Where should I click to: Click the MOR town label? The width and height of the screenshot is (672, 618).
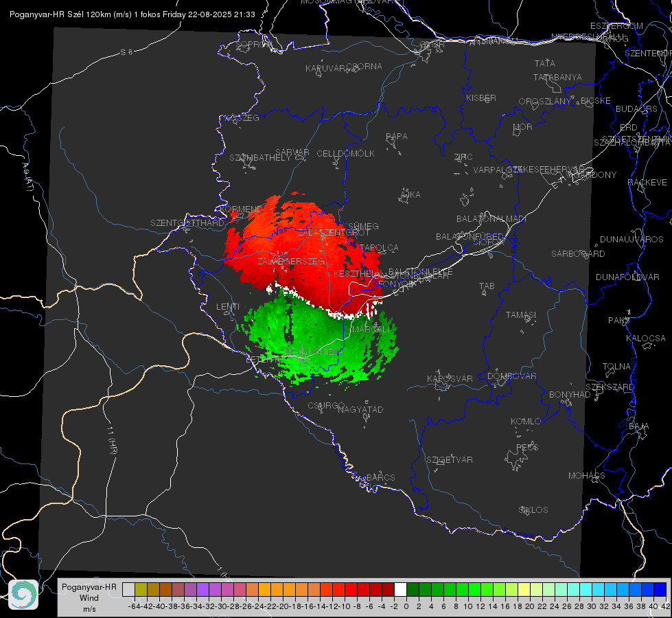point(522,127)
